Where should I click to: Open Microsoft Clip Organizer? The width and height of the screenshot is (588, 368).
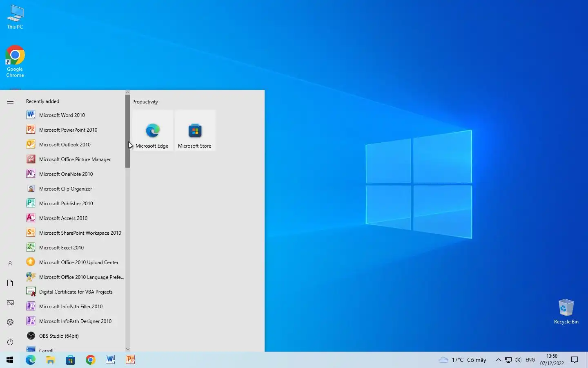click(74, 189)
